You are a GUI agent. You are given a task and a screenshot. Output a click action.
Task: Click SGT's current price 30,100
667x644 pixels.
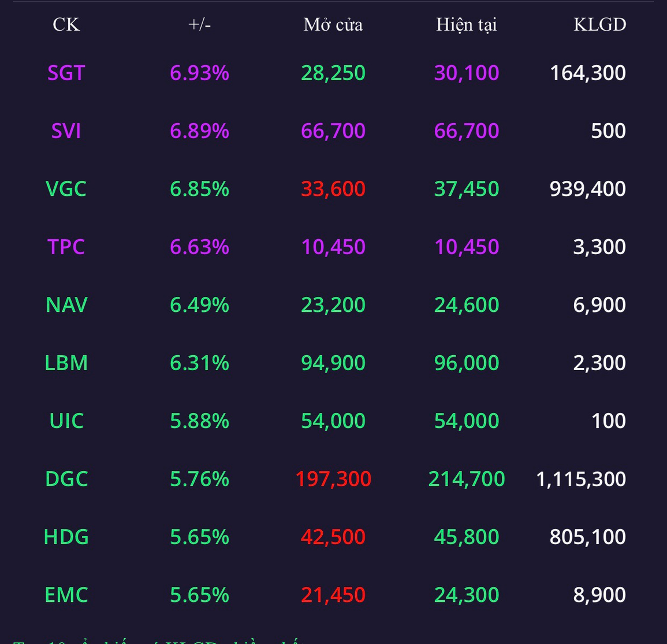(x=466, y=73)
